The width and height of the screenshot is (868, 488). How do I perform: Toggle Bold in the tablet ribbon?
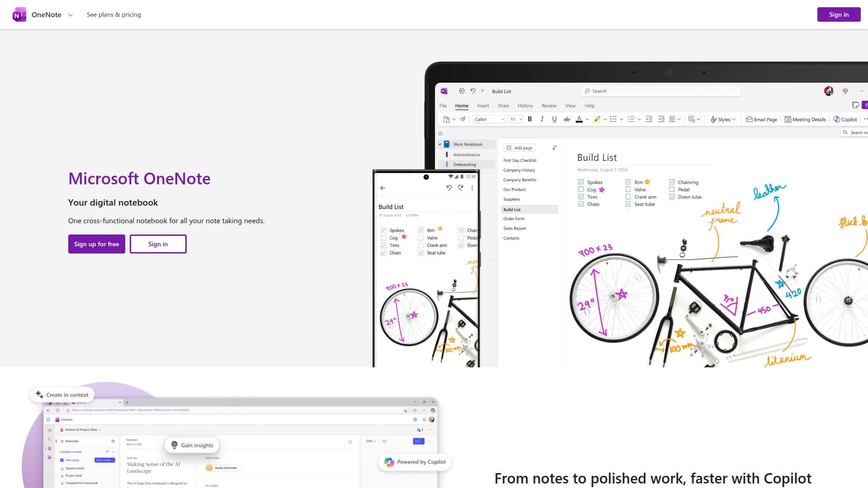tap(530, 119)
